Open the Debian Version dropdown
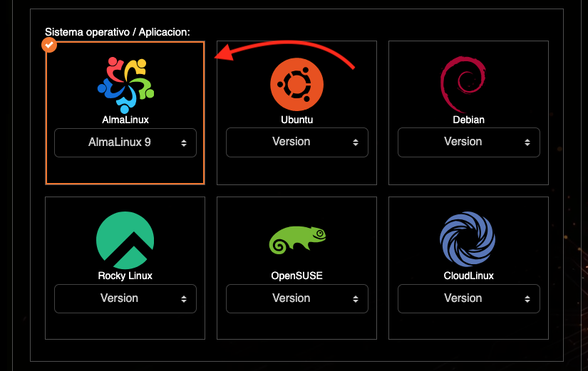588x371 pixels. pos(468,142)
